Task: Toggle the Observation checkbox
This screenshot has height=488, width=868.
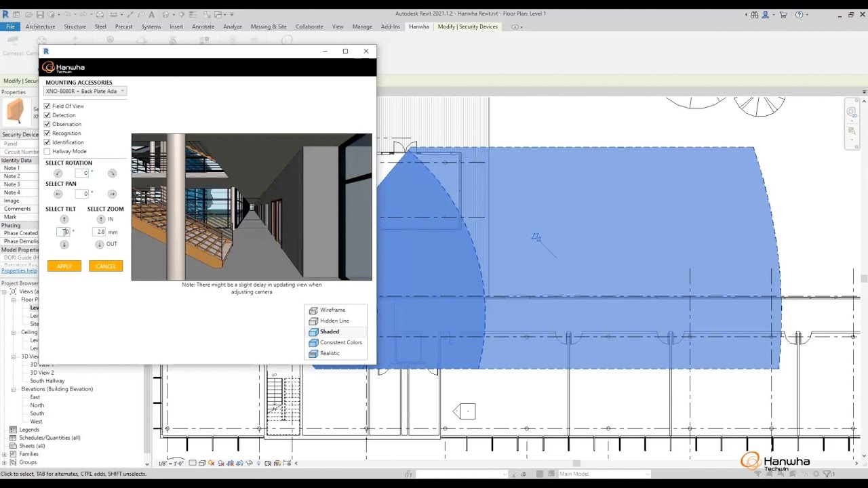Action: pos(47,124)
